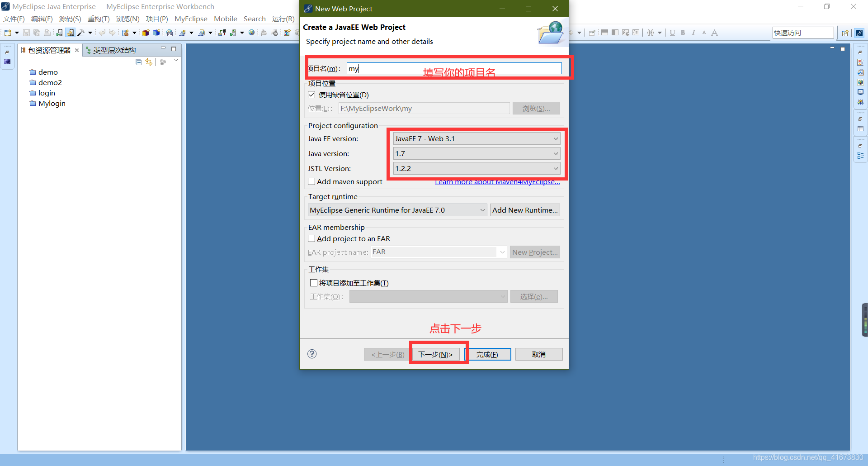The height and width of the screenshot is (466, 868).
Task: Click the underline U toolbar icon
Action: click(x=672, y=33)
